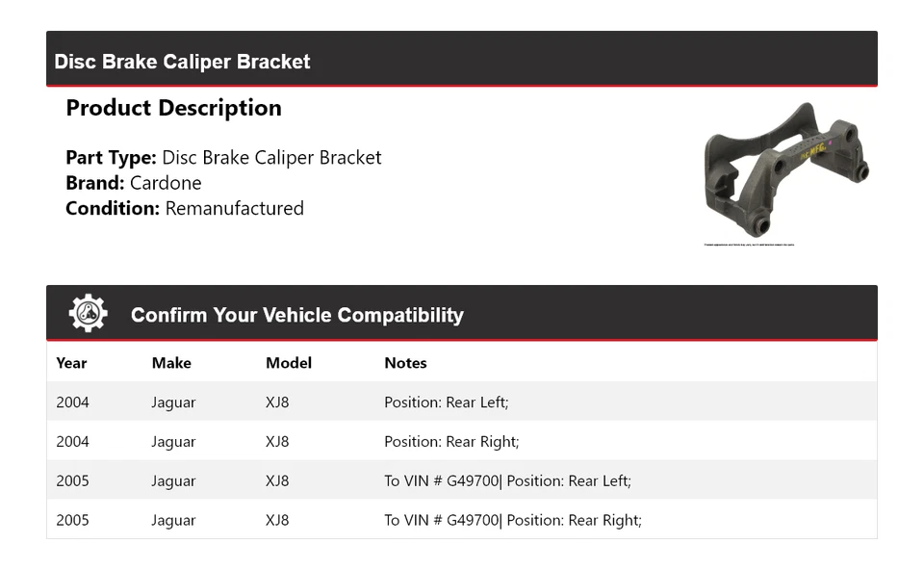Select the 2005 XJ8 Rear Left row
Image resolution: width=924 pixels, height=570 pixels.
point(461,481)
